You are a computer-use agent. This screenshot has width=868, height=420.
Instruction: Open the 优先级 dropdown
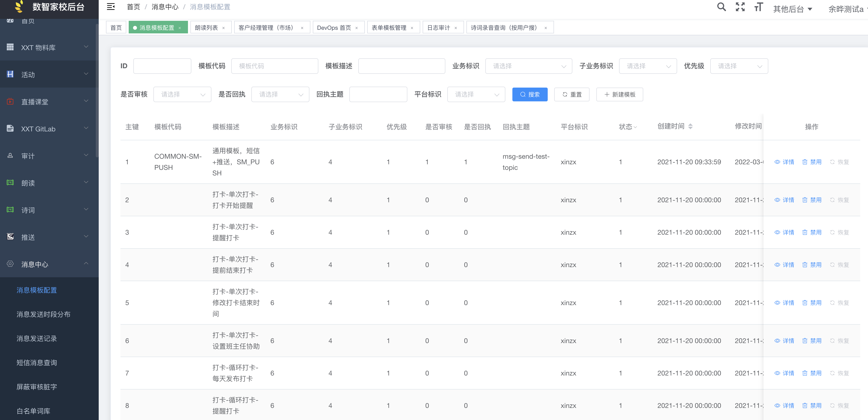click(x=739, y=66)
